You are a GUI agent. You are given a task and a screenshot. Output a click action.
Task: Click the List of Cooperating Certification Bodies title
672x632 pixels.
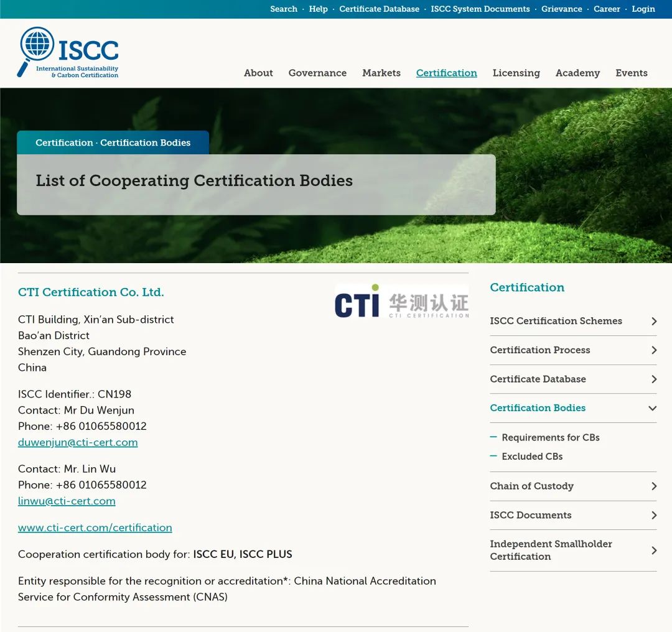194,181
